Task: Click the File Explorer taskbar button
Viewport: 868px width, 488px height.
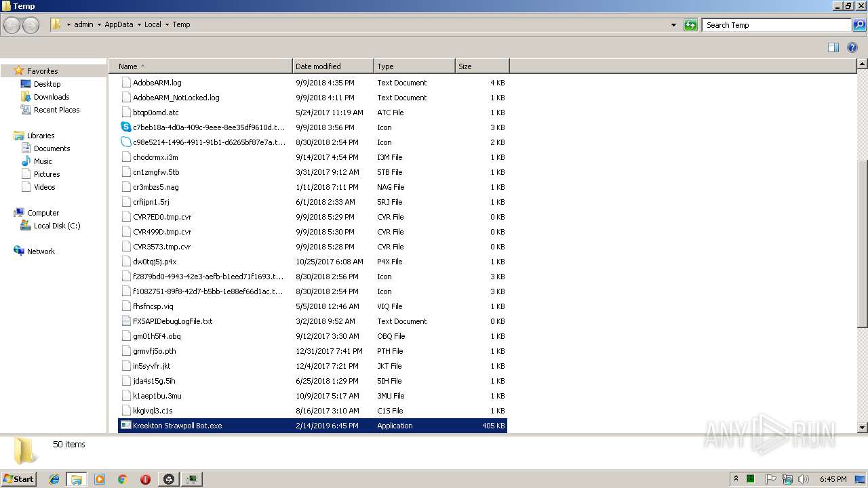Action: point(77,479)
